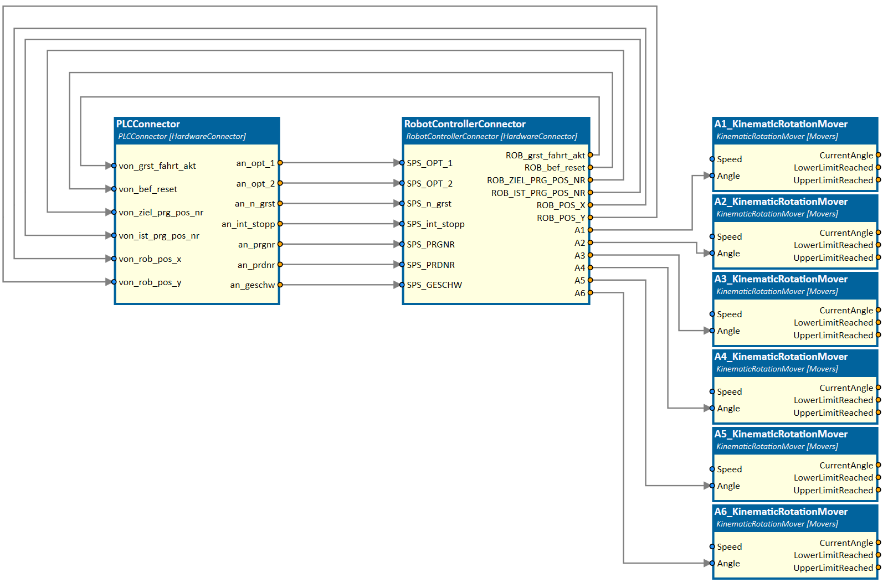This screenshot has height=588, width=888.
Task: Click the an_n_grst output port dot
Action: click(x=280, y=204)
